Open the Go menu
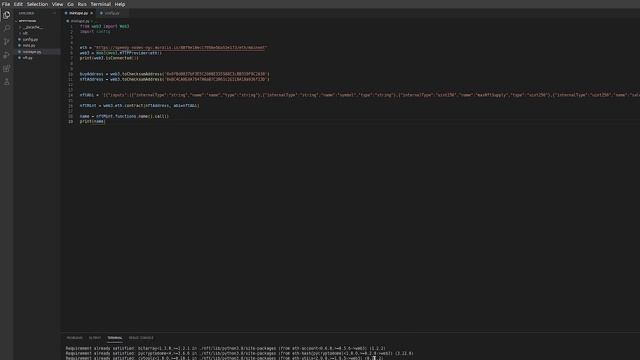This screenshot has width=640, height=360. point(70,4)
